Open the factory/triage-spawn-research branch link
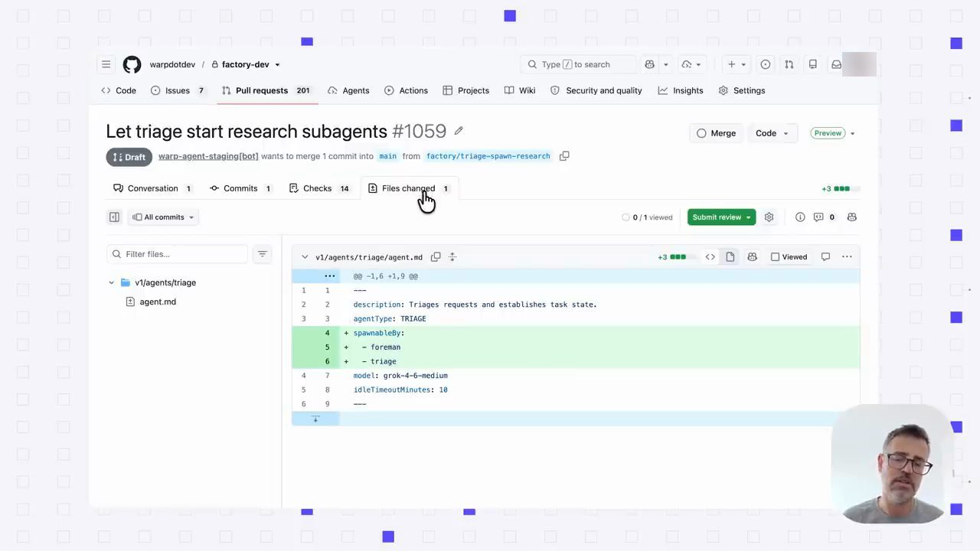The width and height of the screenshot is (980, 551). [x=488, y=156]
